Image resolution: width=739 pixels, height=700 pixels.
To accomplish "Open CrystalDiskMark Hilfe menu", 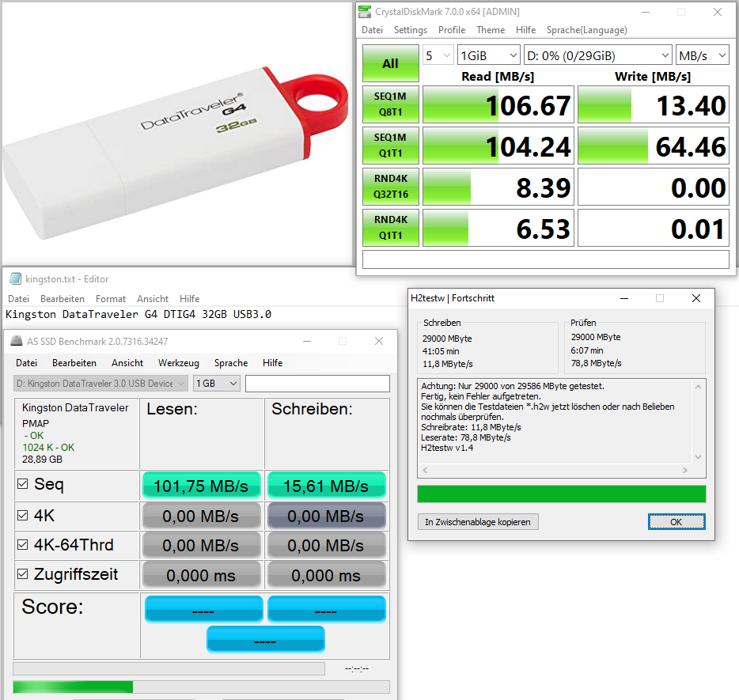I will point(525,30).
